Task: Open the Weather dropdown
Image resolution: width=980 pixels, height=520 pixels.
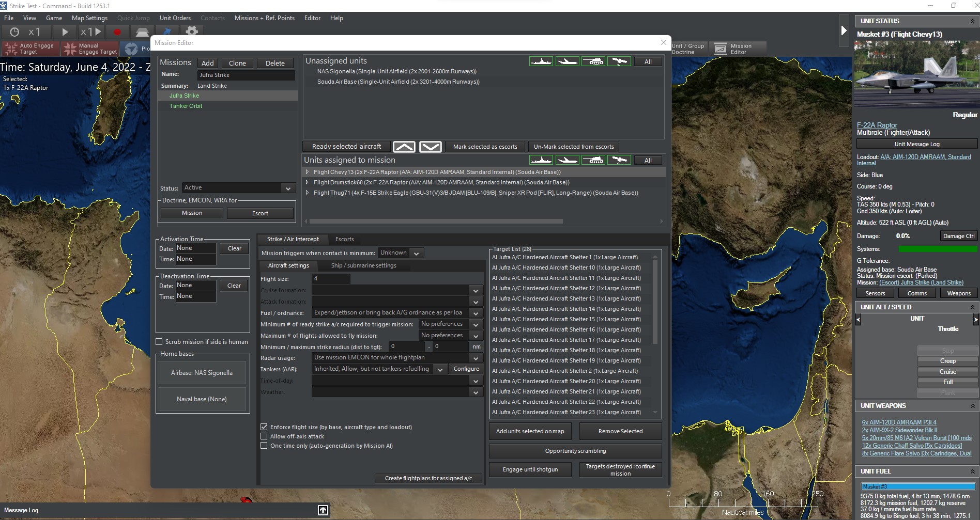Action: 475,392
